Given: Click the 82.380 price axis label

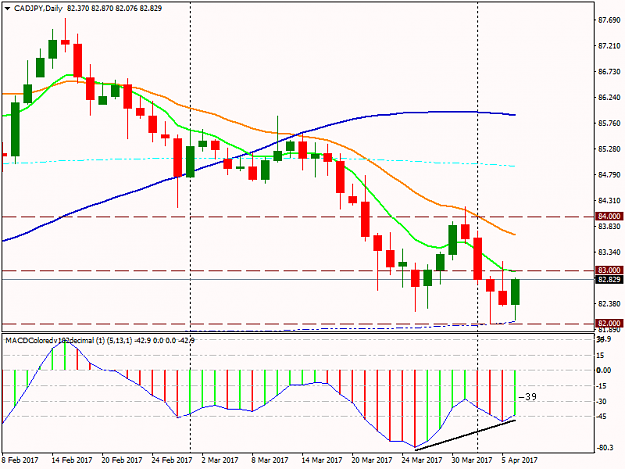Looking at the screenshot, I should (x=609, y=304).
